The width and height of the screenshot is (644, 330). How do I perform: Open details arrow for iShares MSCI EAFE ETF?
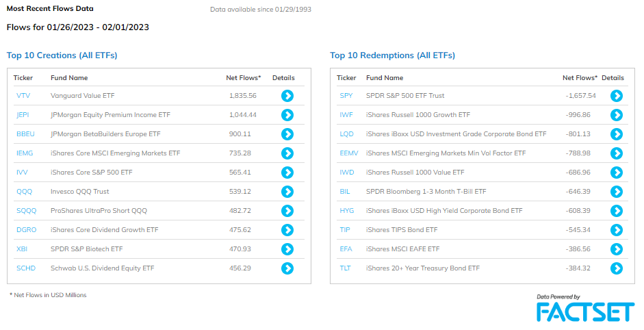(617, 249)
